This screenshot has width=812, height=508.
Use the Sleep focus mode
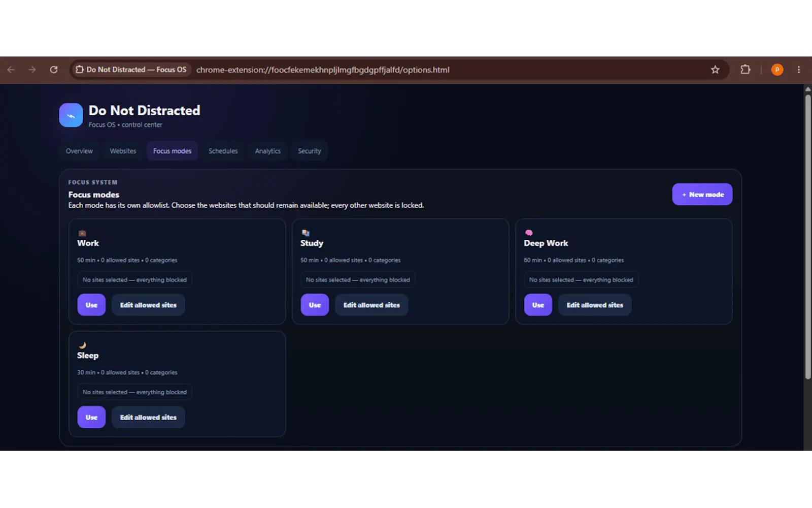pyautogui.click(x=91, y=417)
